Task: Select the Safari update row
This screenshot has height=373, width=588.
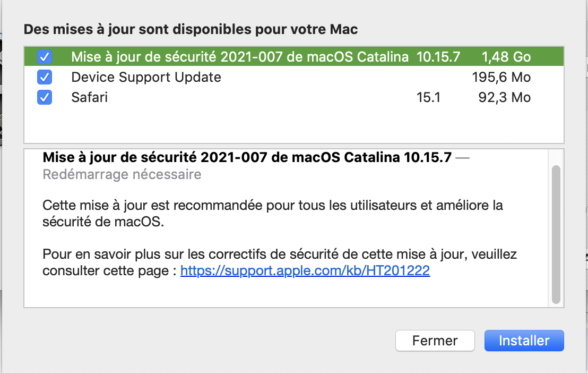Action: (90, 98)
